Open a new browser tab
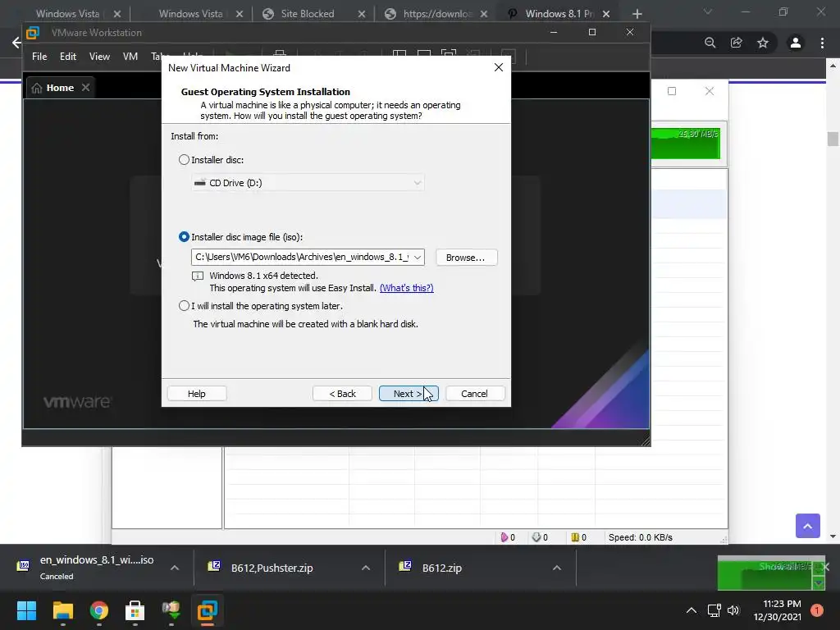 pyautogui.click(x=637, y=14)
